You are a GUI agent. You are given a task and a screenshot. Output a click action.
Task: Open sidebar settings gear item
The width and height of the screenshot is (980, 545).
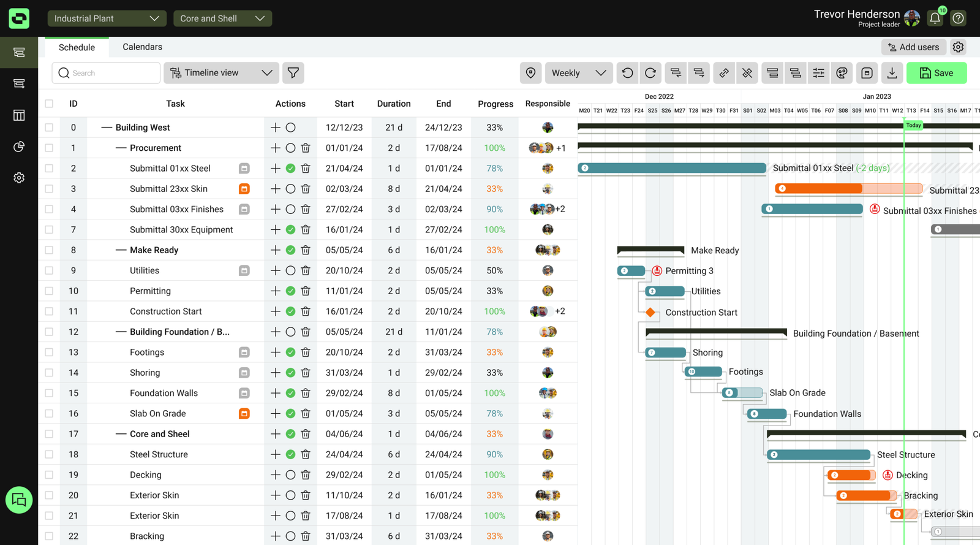(19, 178)
